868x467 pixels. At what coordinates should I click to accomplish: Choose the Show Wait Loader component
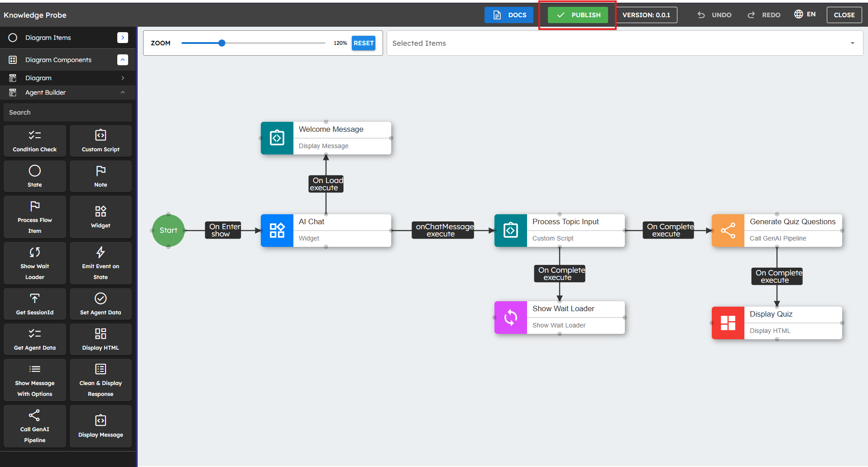tap(35, 263)
